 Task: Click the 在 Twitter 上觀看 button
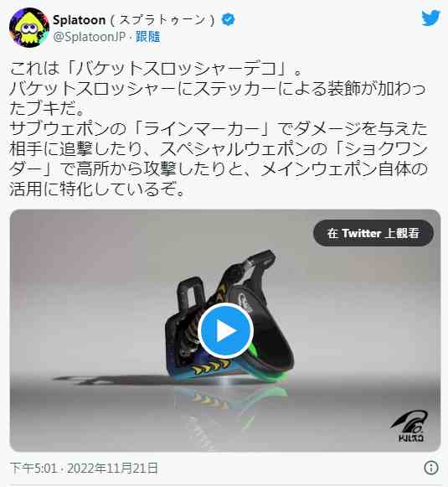(373, 233)
